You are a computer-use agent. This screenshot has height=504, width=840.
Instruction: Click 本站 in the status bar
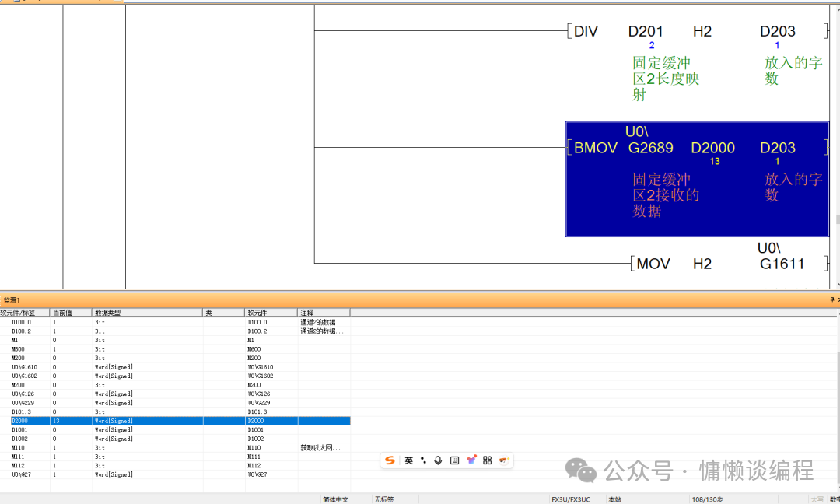[x=615, y=499]
